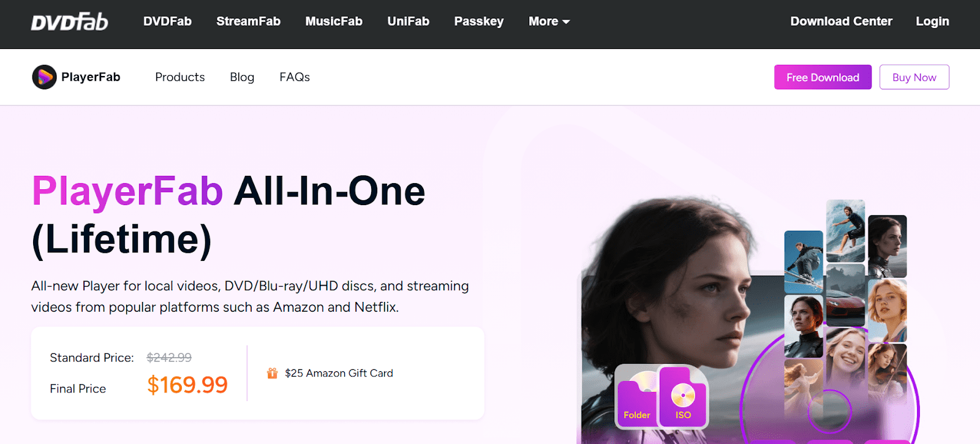980x444 pixels.
Task: Open the MusicFab menu item
Action: point(334,21)
